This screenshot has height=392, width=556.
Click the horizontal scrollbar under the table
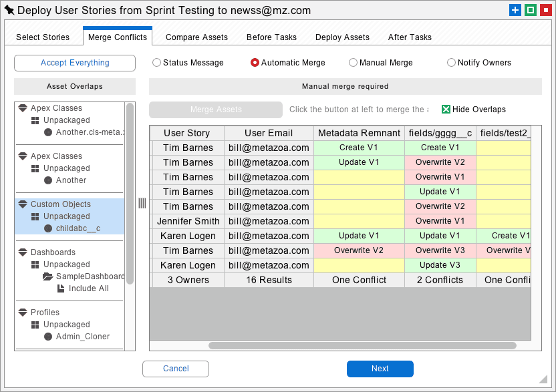362,346
